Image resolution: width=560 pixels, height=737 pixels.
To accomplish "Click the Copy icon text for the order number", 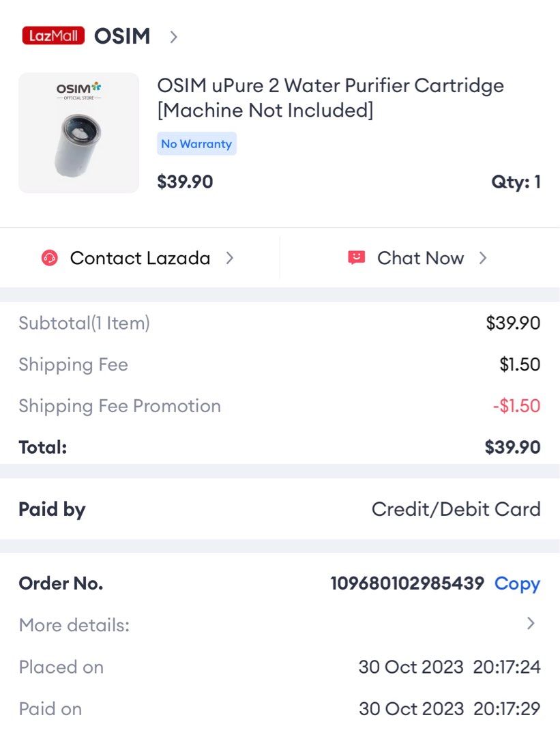I will (516, 583).
